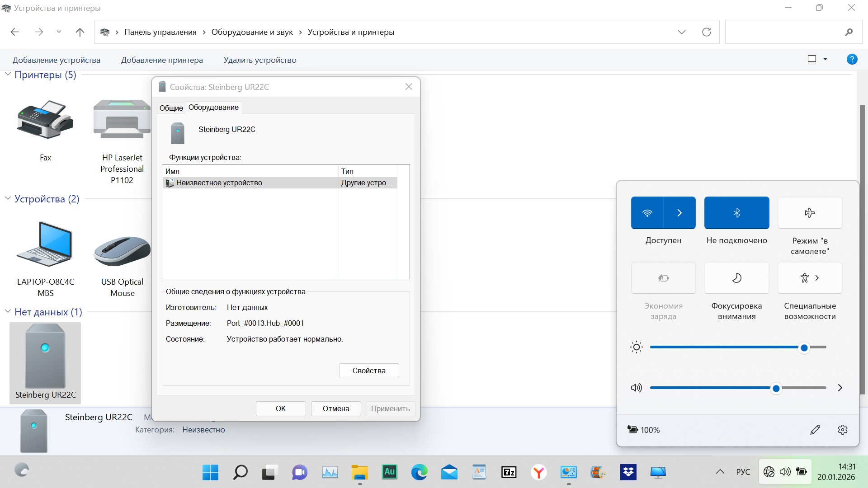This screenshot has width=868, height=488.
Task: Launch 7-Zip from the taskbar
Action: [509, 472]
